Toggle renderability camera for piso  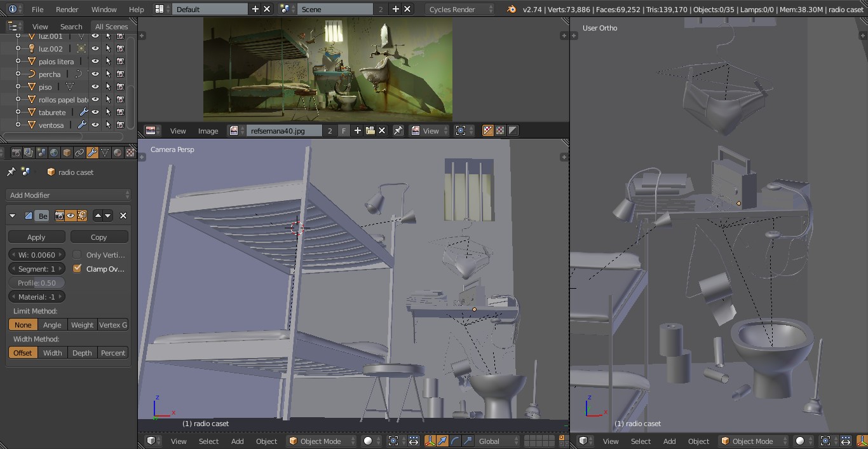120,86
